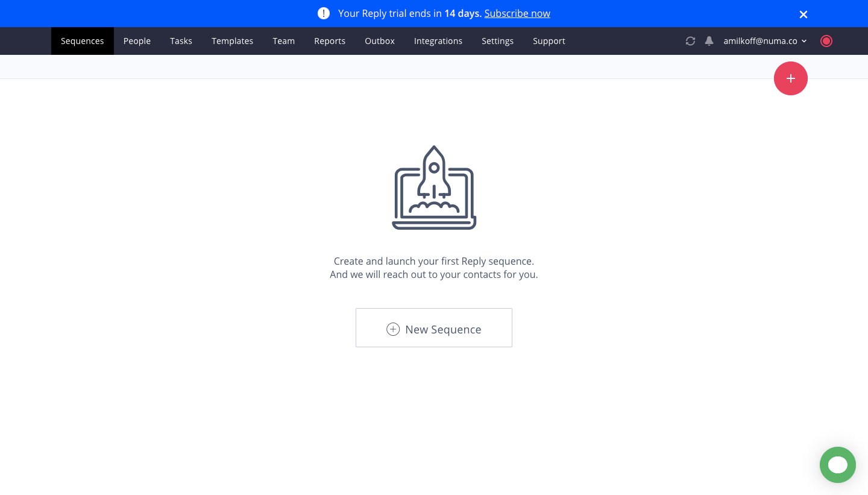Open the Support tab
Image resolution: width=868 pixels, height=495 pixels.
point(549,41)
